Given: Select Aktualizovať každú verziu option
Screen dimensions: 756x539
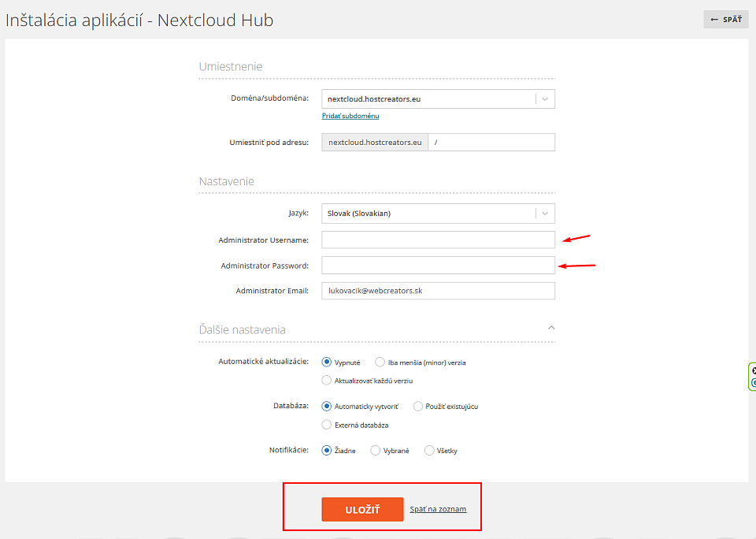Looking at the screenshot, I should click(x=326, y=381).
